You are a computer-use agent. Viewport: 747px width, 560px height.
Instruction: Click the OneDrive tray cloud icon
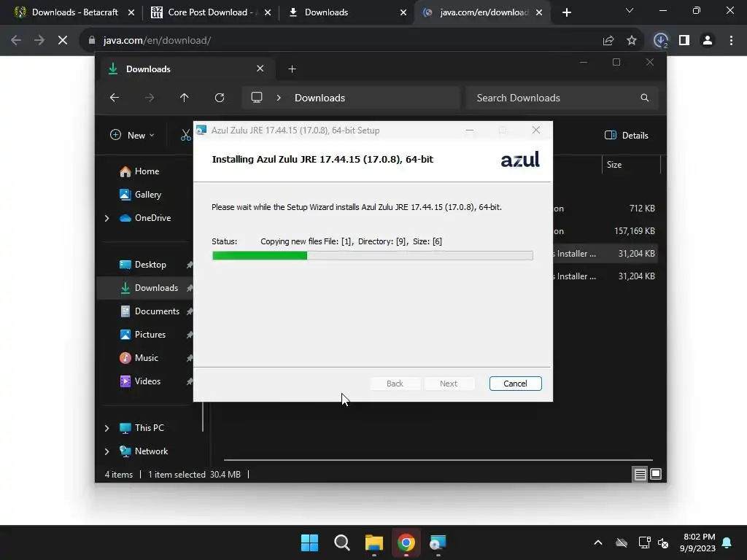tap(622, 542)
